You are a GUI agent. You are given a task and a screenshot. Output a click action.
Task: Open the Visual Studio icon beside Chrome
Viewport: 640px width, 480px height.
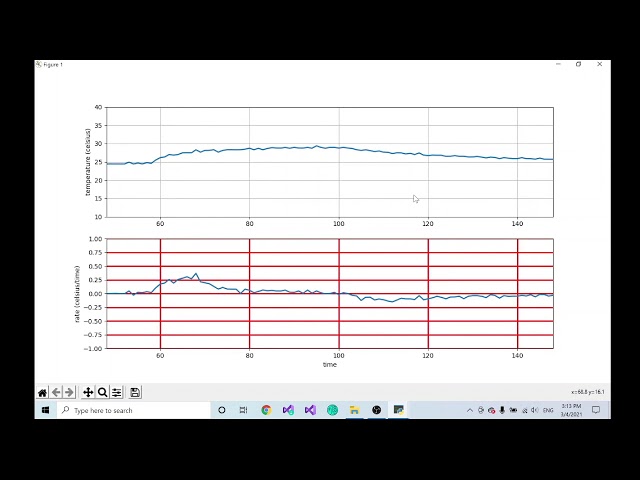[x=288, y=410]
